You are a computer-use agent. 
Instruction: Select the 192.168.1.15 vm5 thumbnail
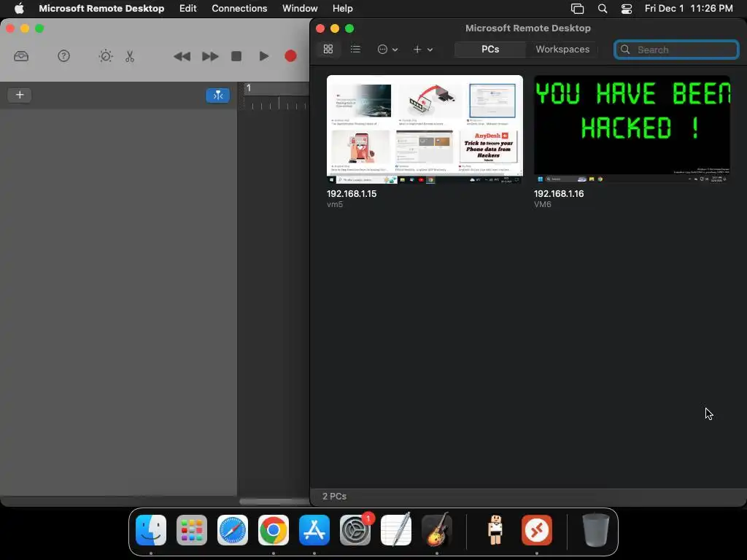point(425,129)
